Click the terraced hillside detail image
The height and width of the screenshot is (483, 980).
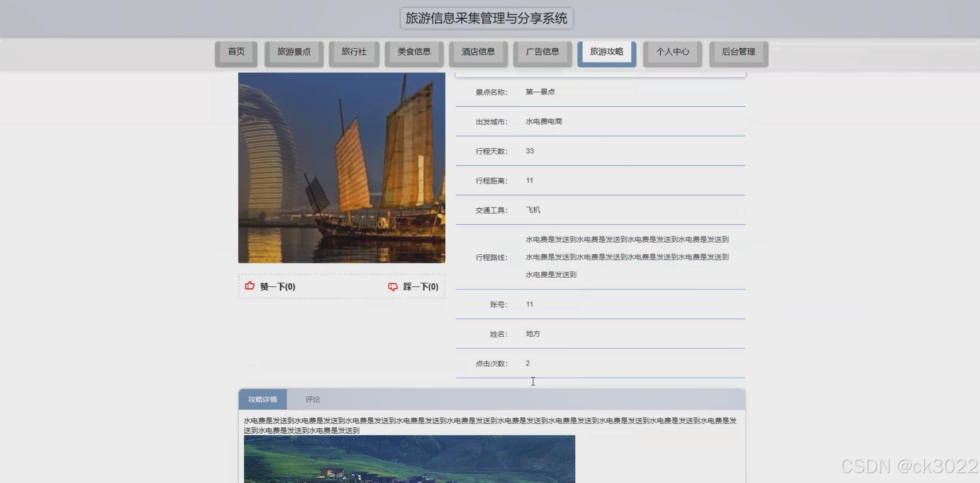(x=409, y=459)
